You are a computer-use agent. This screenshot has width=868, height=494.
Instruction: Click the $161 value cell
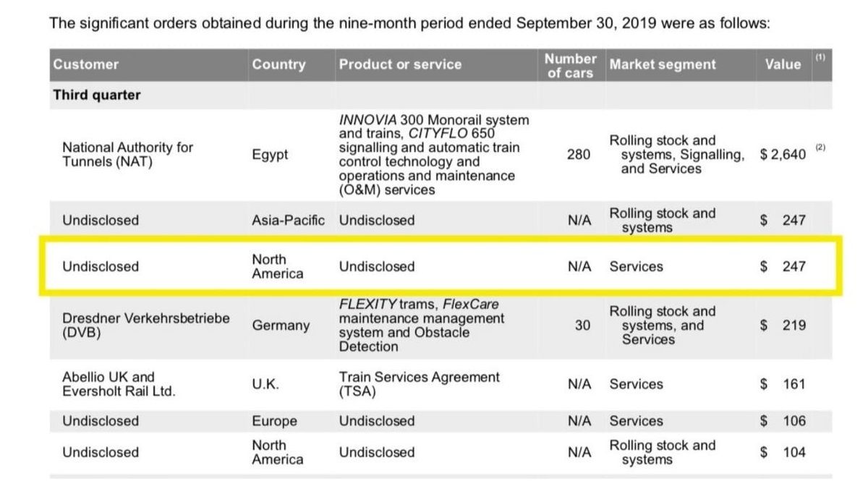(x=783, y=384)
